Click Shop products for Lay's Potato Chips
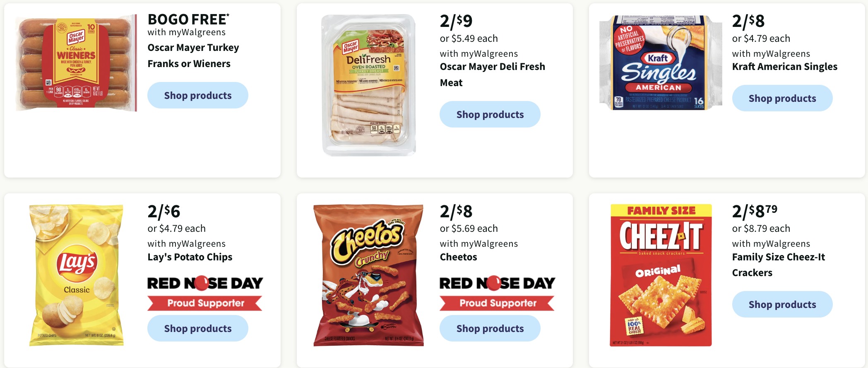Screen dimensions: 868x368 [198, 328]
